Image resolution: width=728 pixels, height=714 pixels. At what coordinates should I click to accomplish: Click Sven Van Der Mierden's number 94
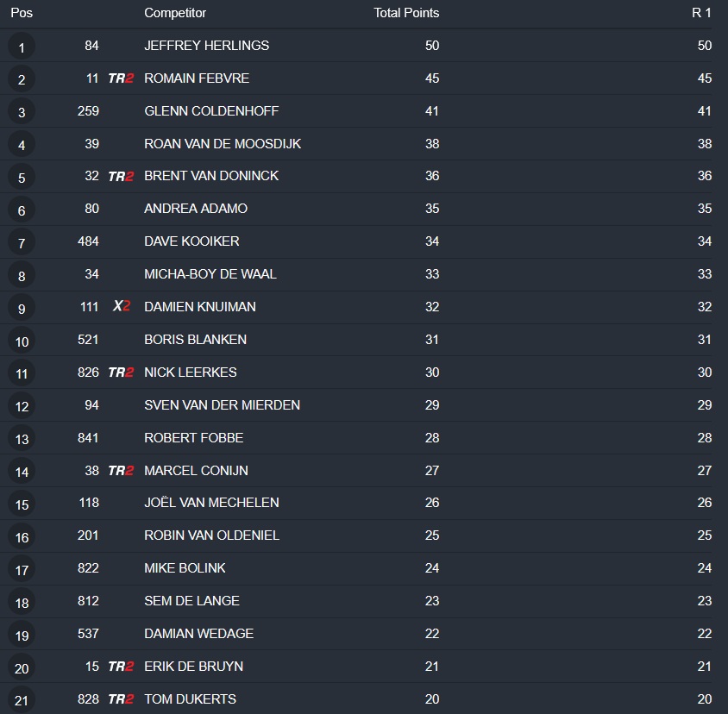coord(91,405)
